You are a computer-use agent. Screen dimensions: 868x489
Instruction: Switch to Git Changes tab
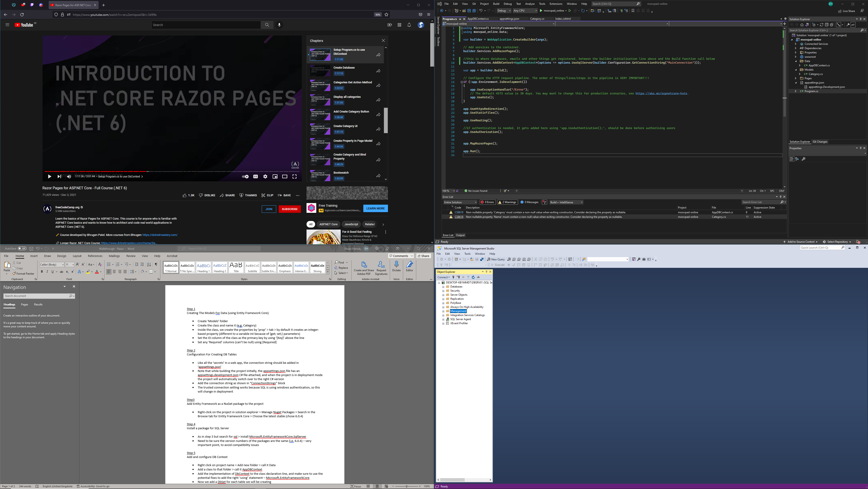(x=820, y=142)
